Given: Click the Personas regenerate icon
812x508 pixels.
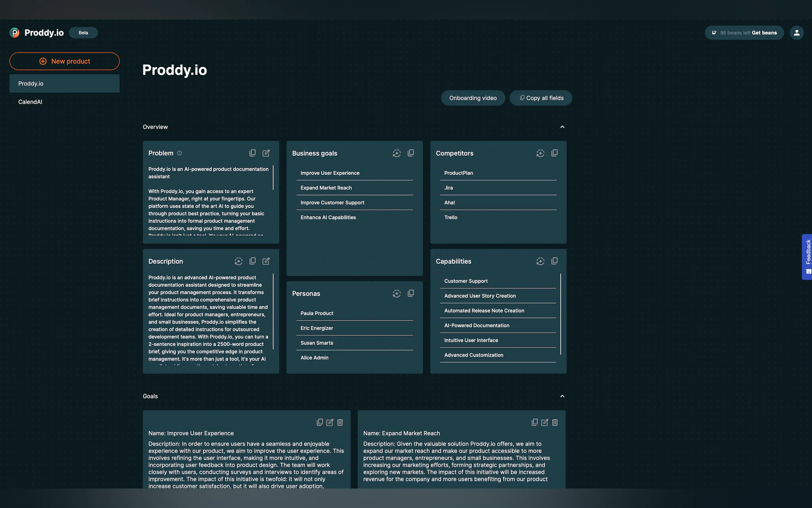Looking at the screenshot, I should (396, 294).
